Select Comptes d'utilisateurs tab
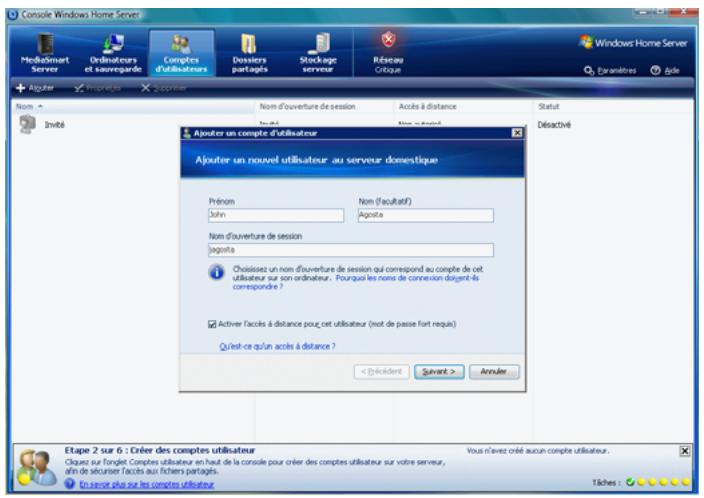This screenshot has width=704, height=498. click(x=181, y=53)
